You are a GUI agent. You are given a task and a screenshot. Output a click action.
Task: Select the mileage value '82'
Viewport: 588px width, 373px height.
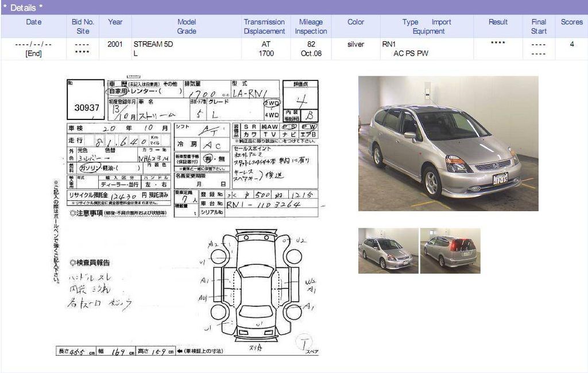[x=311, y=44]
